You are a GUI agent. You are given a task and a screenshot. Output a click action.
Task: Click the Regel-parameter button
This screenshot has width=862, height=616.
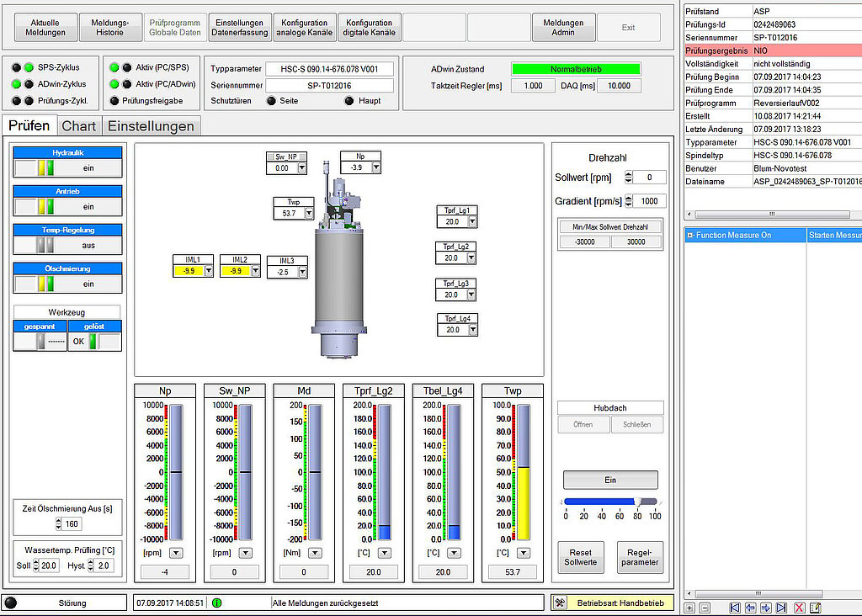click(640, 557)
